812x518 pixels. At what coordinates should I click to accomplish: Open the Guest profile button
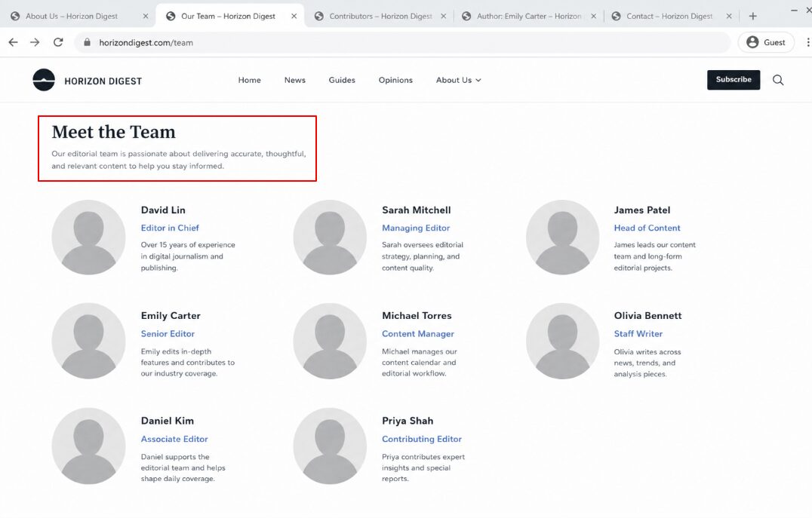coord(767,42)
